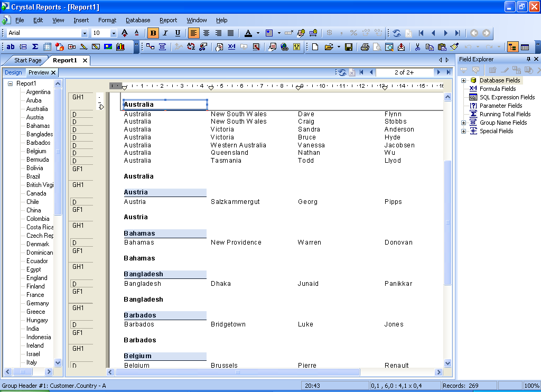Viewport: 541px width, 392px height.
Task: Click the Increase Font Size icon
Action: (x=125, y=33)
